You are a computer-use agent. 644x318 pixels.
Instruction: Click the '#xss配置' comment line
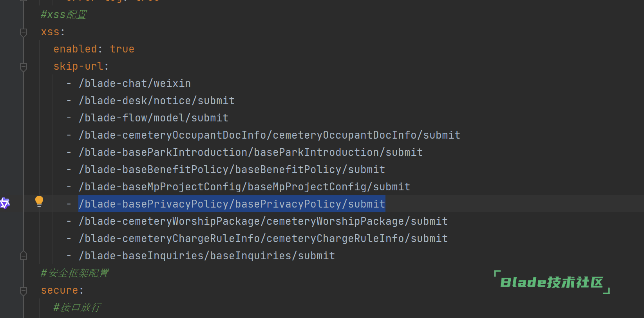coord(64,15)
